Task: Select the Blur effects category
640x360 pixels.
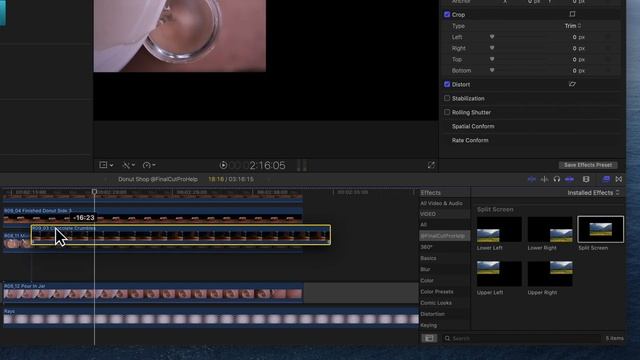Action: (425, 269)
